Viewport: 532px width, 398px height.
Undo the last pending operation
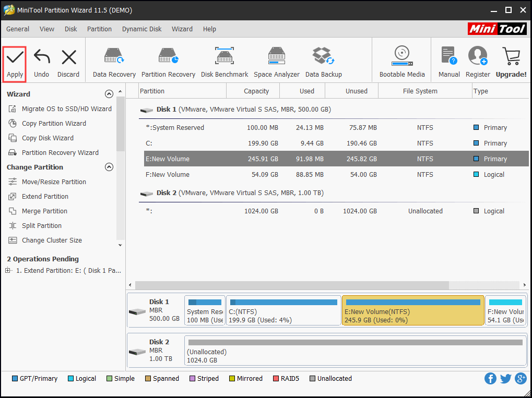pyautogui.click(x=41, y=63)
